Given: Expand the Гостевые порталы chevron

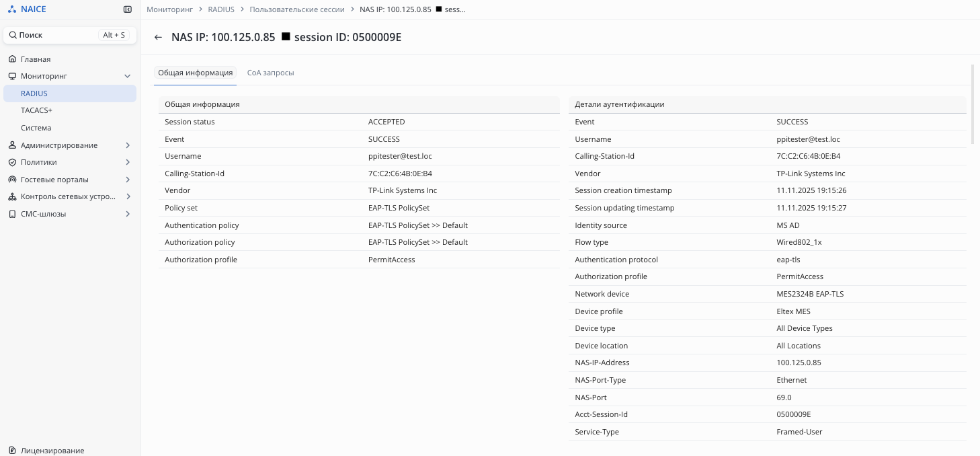Looking at the screenshot, I should click(128, 180).
